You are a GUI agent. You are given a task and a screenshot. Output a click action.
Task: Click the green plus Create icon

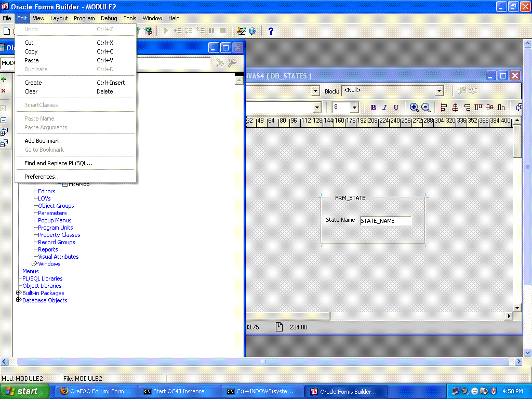click(x=4, y=79)
